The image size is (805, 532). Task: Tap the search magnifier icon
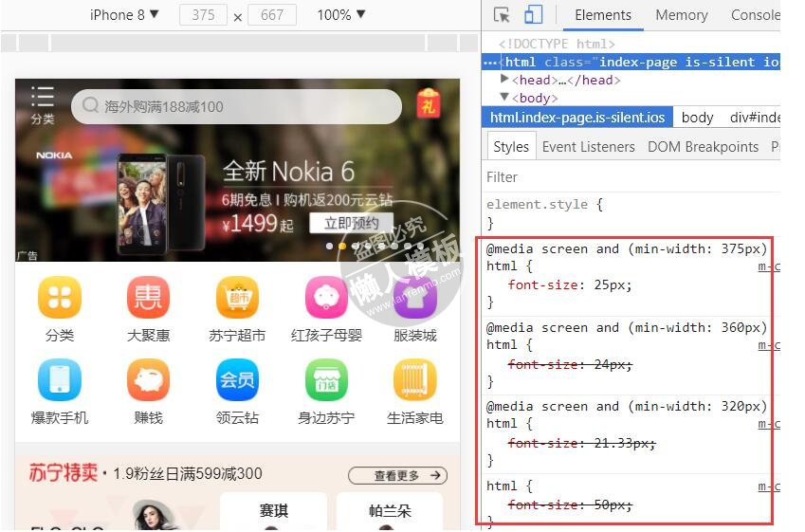click(x=90, y=105)
